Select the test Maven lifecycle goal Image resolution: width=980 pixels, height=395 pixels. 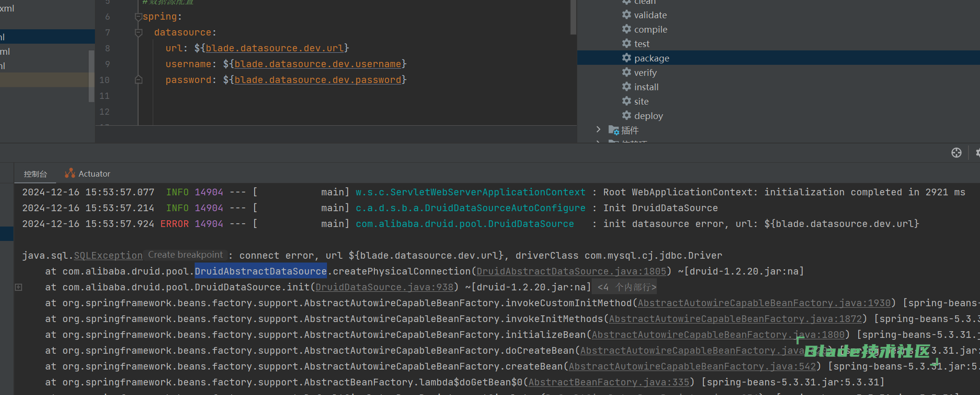642,44
